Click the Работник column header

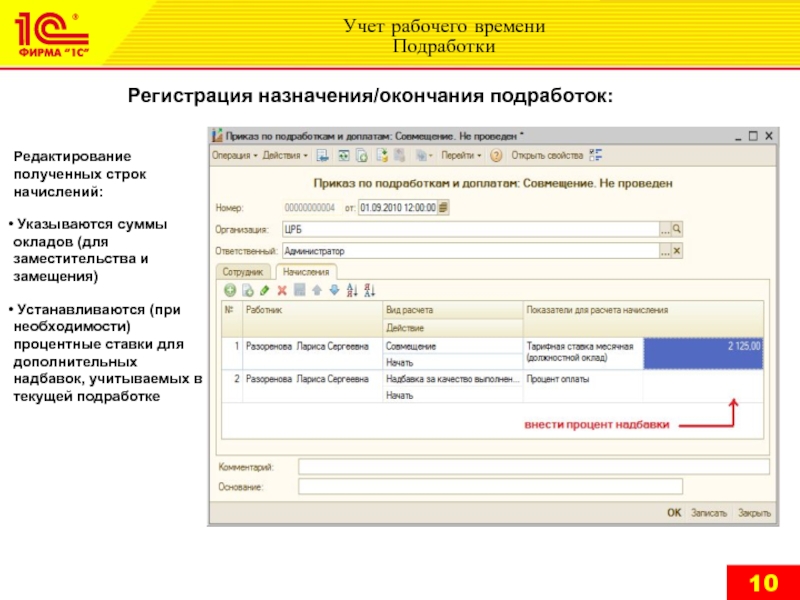[312, 318]
